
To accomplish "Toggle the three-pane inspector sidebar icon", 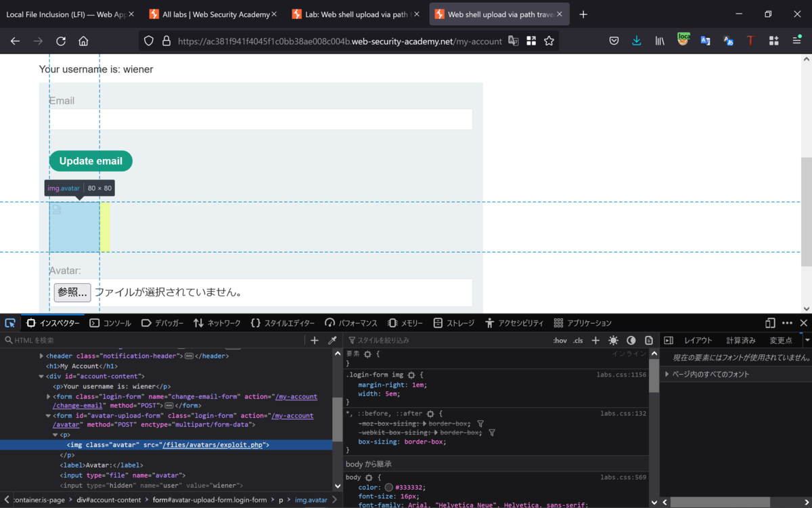I will coord(668,340).
